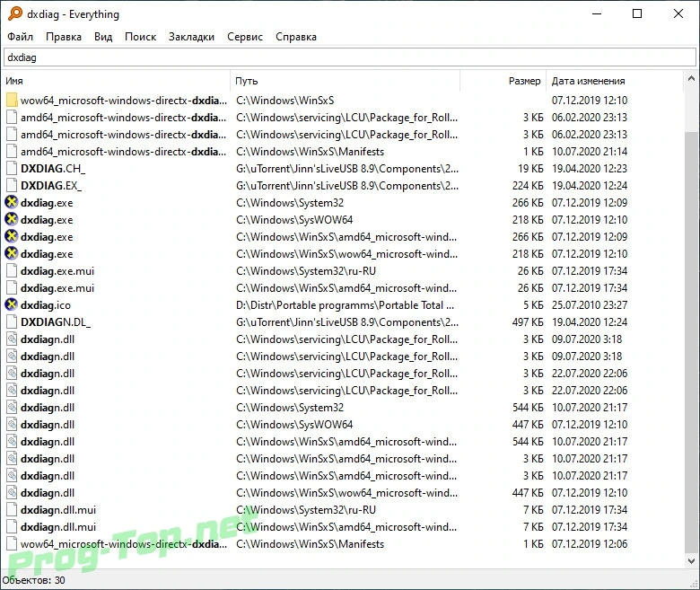The height and width of the screenshot is (590, 700).
Task: Open the Закладки menu
Action: point(191,37)
